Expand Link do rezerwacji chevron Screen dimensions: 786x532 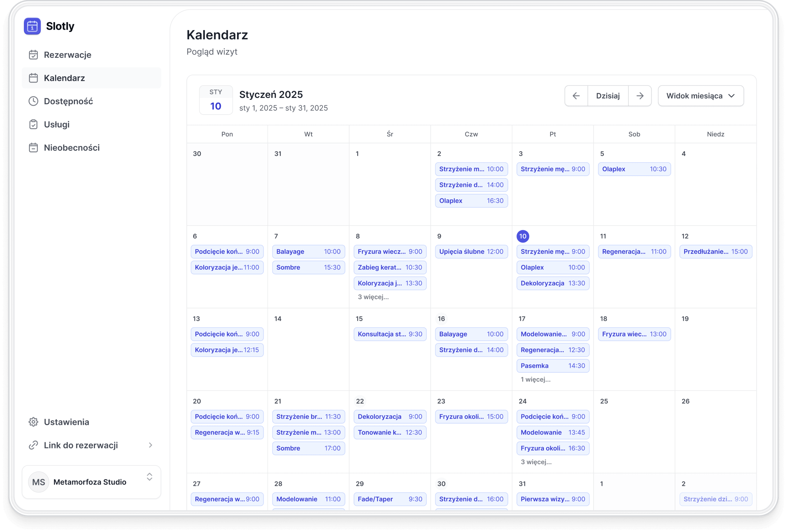click(150, 445)
